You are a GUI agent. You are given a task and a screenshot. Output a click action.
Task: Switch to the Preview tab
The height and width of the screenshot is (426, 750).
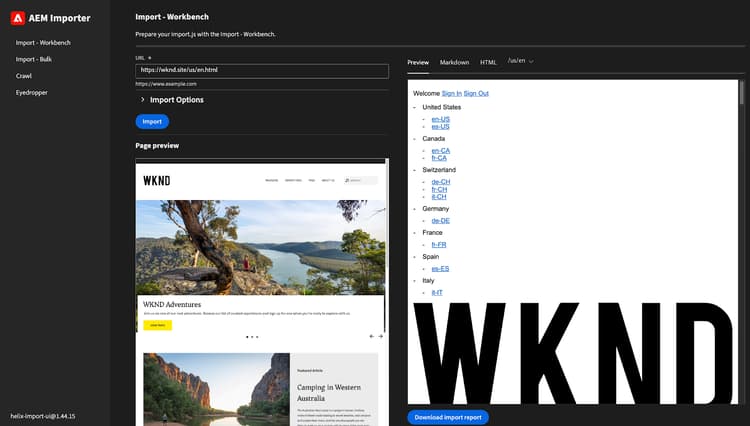tap(418, 62)
